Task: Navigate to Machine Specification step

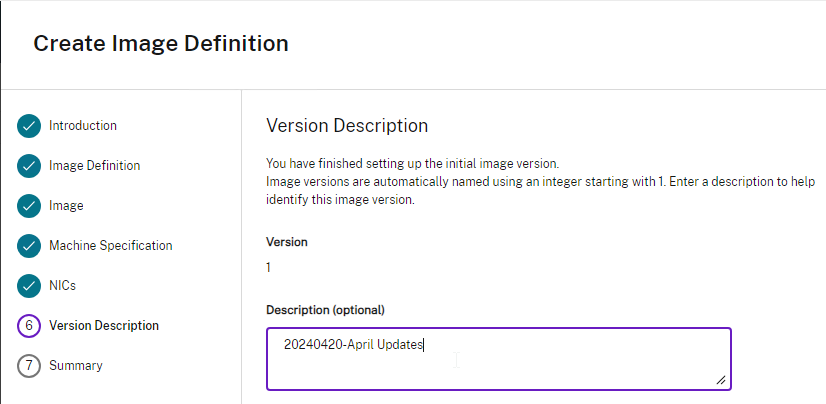Action: pyautogui.click(x=110, y=246)
